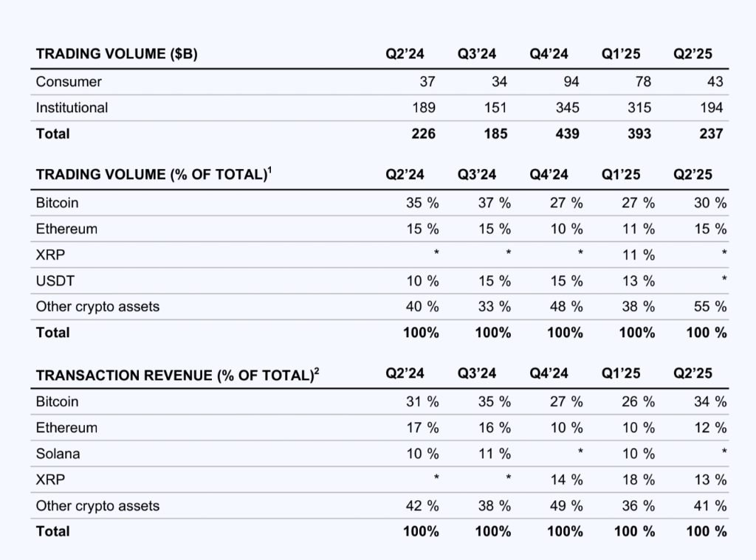Select Bitcoin label in transaction revenue table
Image resolution: width=756 pixels, height=560 pixels.
(x=57, y=402)
